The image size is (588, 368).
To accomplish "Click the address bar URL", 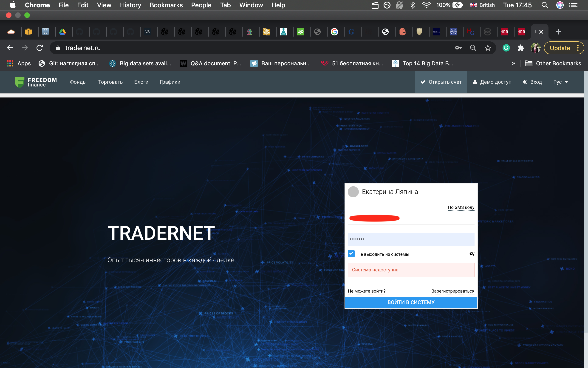I will click(x=83, y=48).
